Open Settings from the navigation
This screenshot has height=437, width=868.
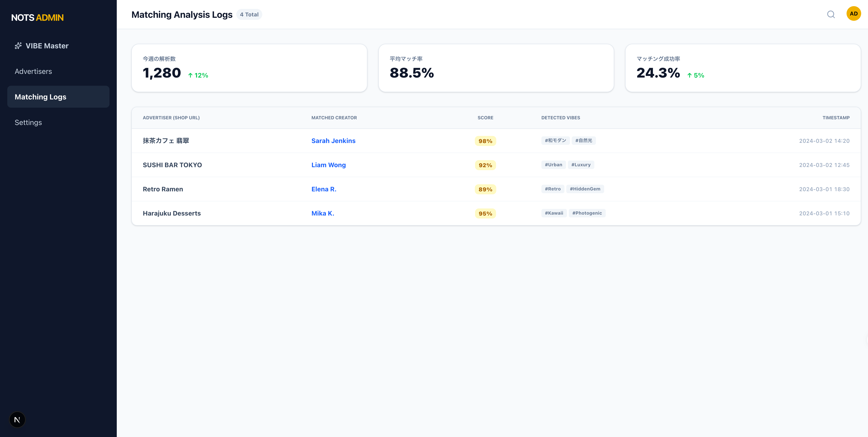[x=28, y=122]
